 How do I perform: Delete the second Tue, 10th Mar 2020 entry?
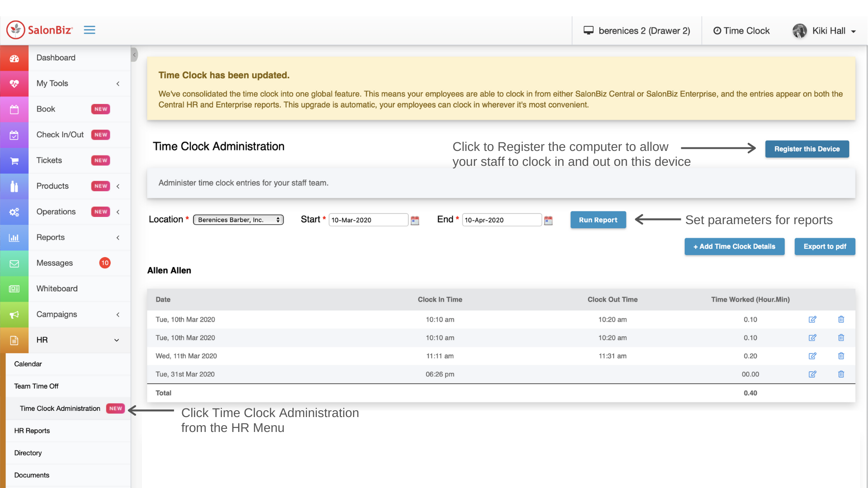(x=841, y=338)
